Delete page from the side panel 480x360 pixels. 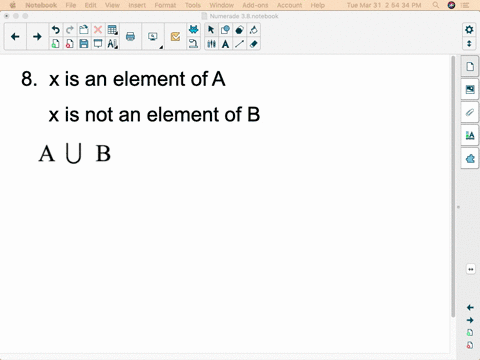pyautogui.click(x=470, y=345)
